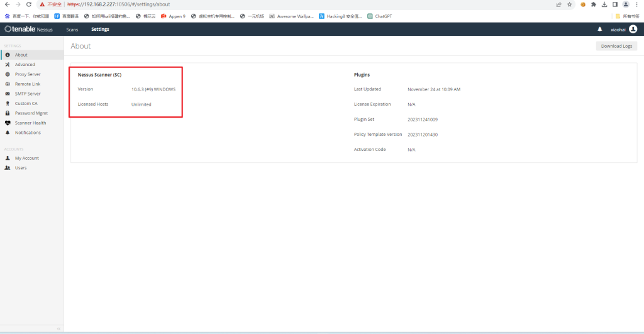Click the Download Logs button
The height and width of the screenshot is (334, 644).
616,46
